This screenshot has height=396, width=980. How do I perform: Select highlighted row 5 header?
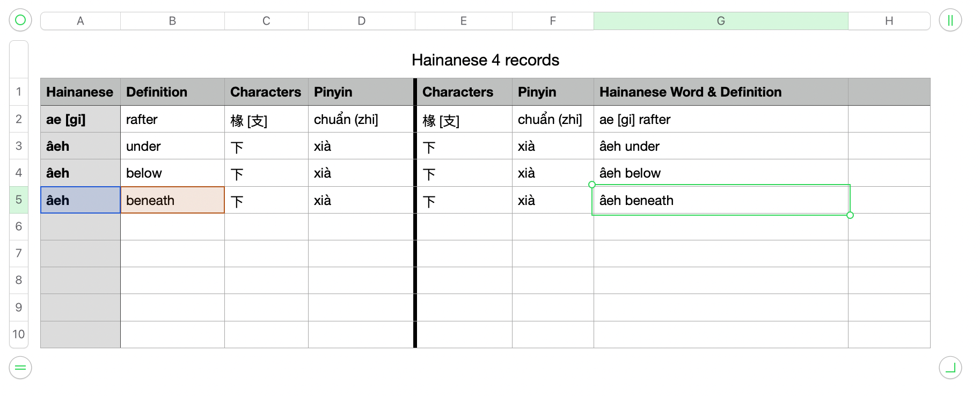[x=19, y=200]
